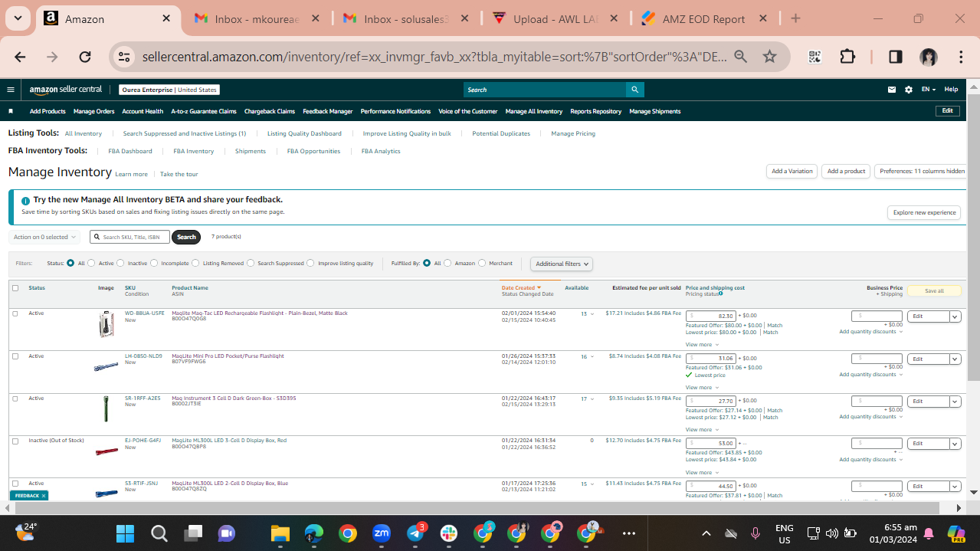
Task: Open the browser extensions puzzle icon
Action: tap(847, 57)
